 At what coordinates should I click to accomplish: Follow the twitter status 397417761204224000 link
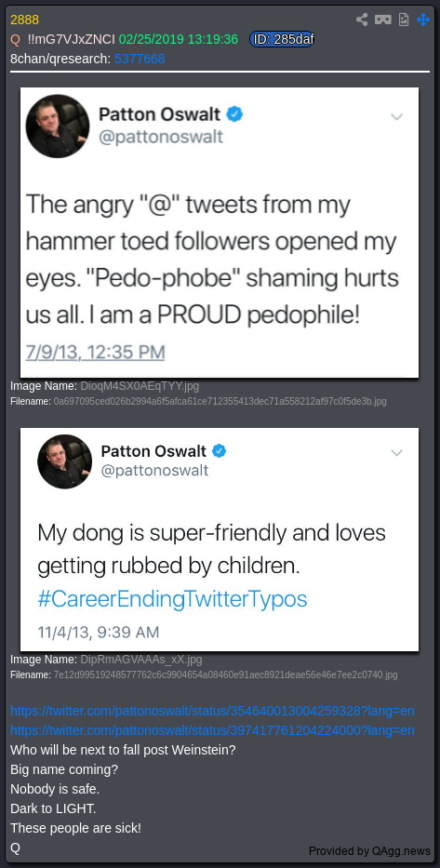212,730
